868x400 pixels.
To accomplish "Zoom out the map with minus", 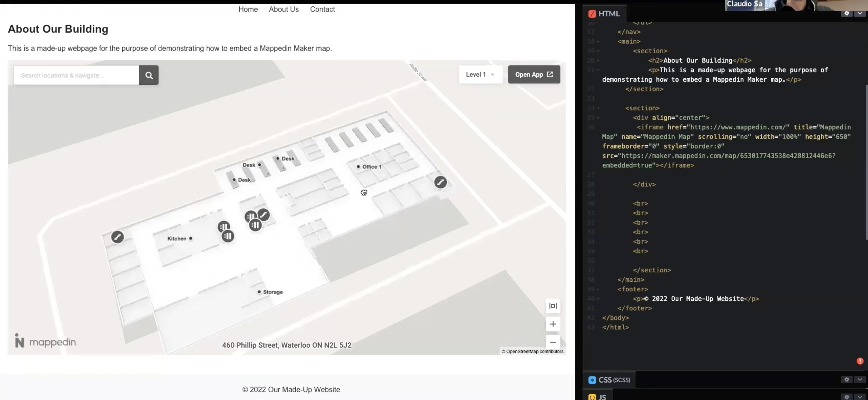I will [553, 342].
